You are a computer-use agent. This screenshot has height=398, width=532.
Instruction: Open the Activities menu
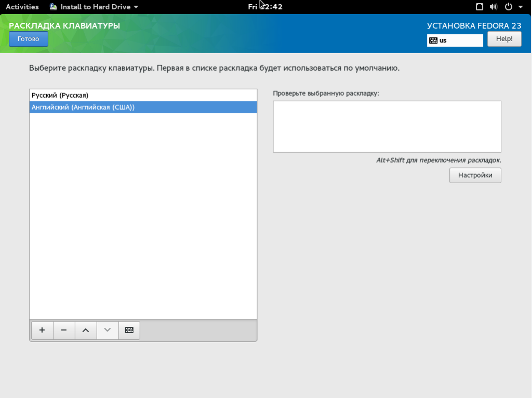coord(22,7)
